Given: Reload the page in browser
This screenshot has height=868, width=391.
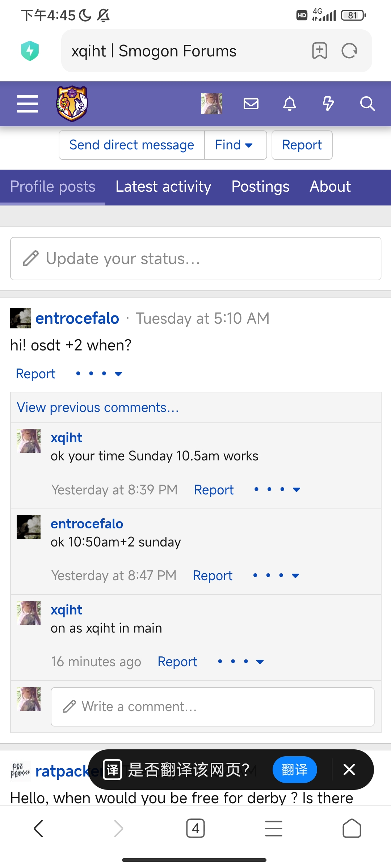Looking at the screenshot, I should point(349,51).
